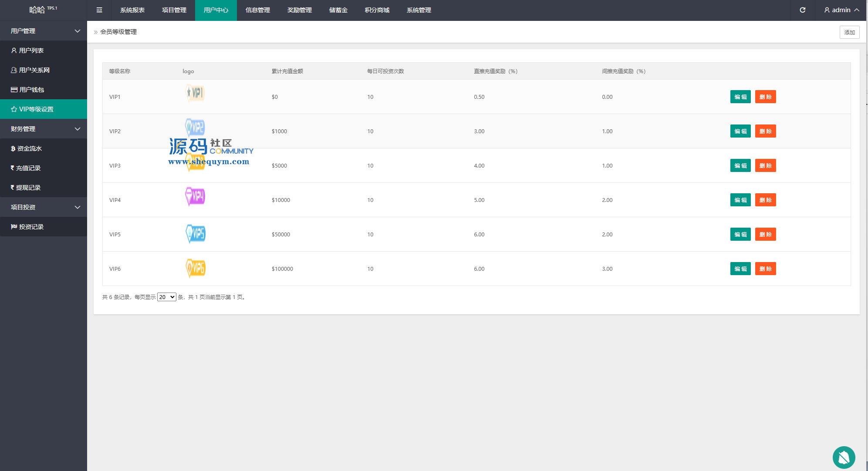868x471 pixels.
Task: Click the sidebar collapse hamburger icon
Action: click(x=99, y=10)
